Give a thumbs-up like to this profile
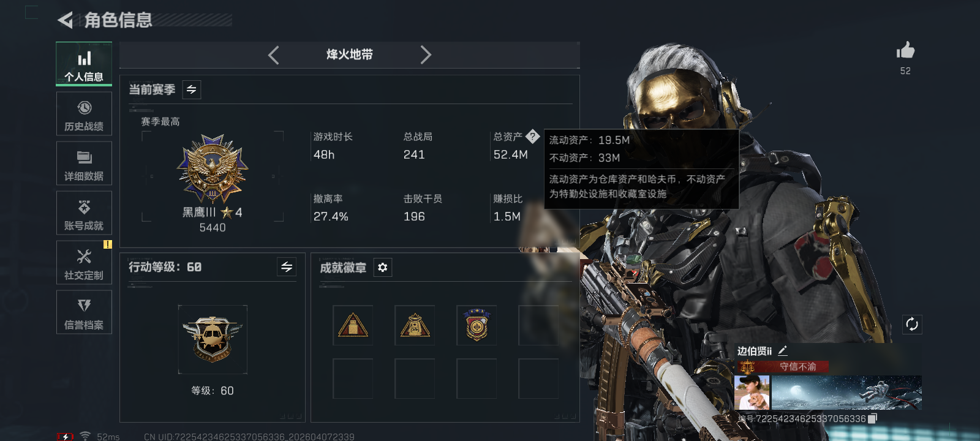 [905, 50]
